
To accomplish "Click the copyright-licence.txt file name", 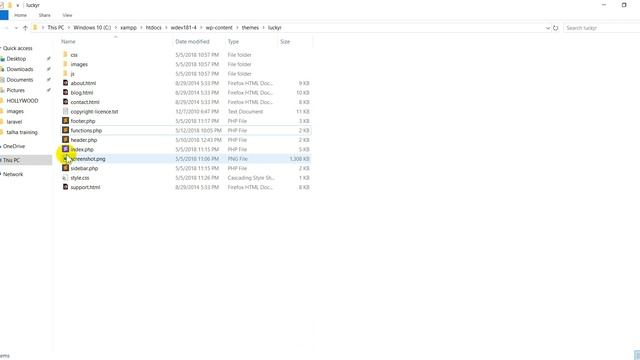I will pyautogui.click(x=94, y=111).
